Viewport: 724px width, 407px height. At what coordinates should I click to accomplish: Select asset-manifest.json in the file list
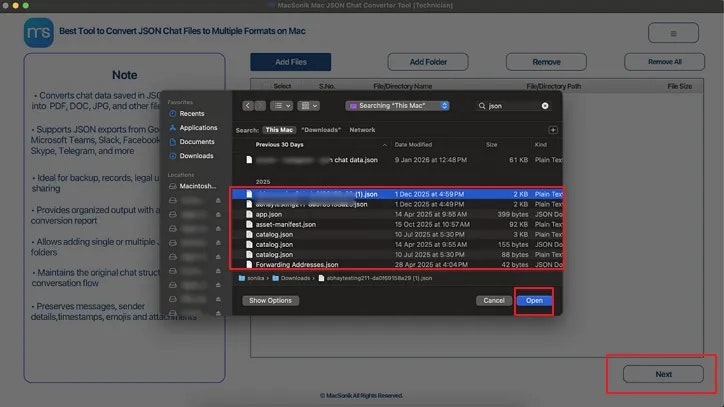tap(398, 225)
